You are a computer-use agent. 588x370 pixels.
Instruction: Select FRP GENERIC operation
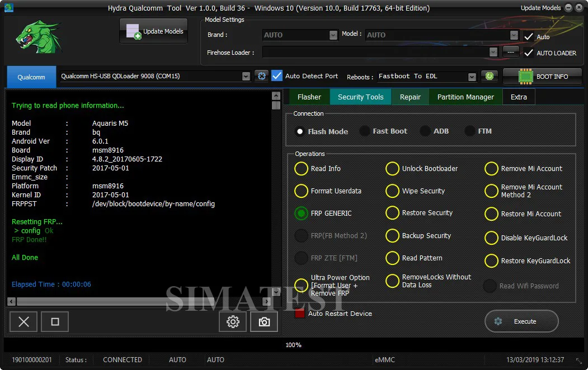(x=301, y=213)
